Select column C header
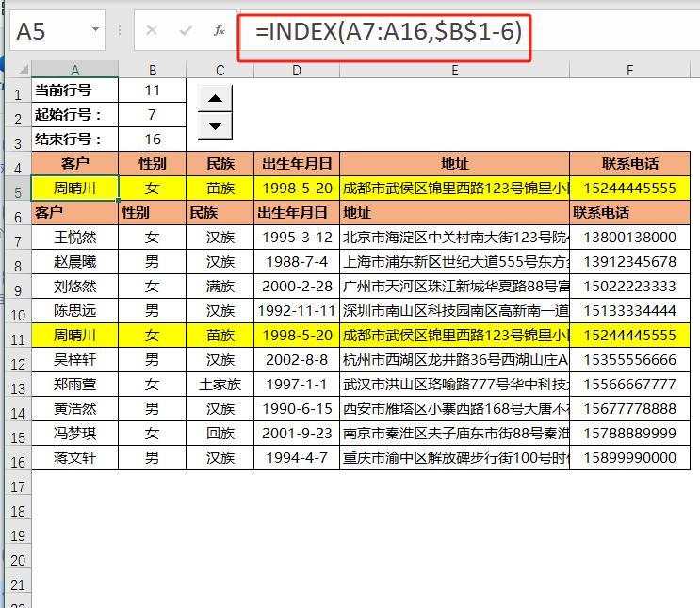700x608 pixels. pos(220,70)
